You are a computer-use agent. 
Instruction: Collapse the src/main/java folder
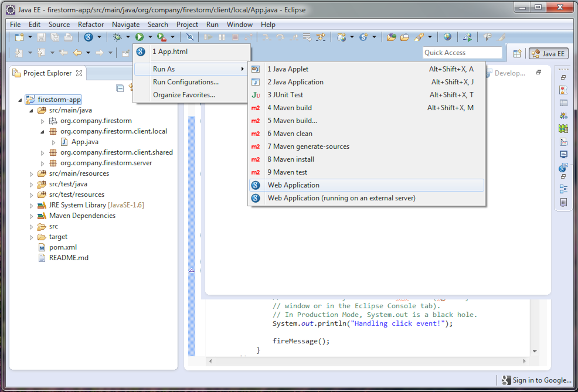[x=31, y=111]
